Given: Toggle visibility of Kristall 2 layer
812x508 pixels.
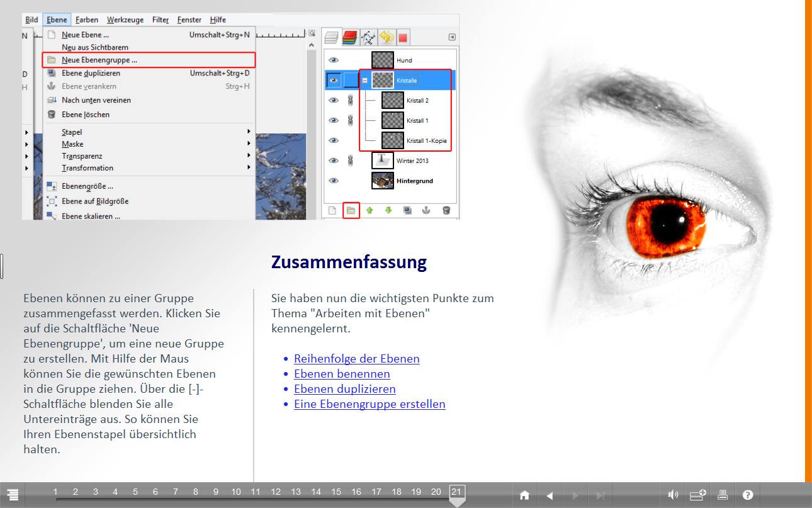Looking at the screenshot, I should (x=334, y=100).
